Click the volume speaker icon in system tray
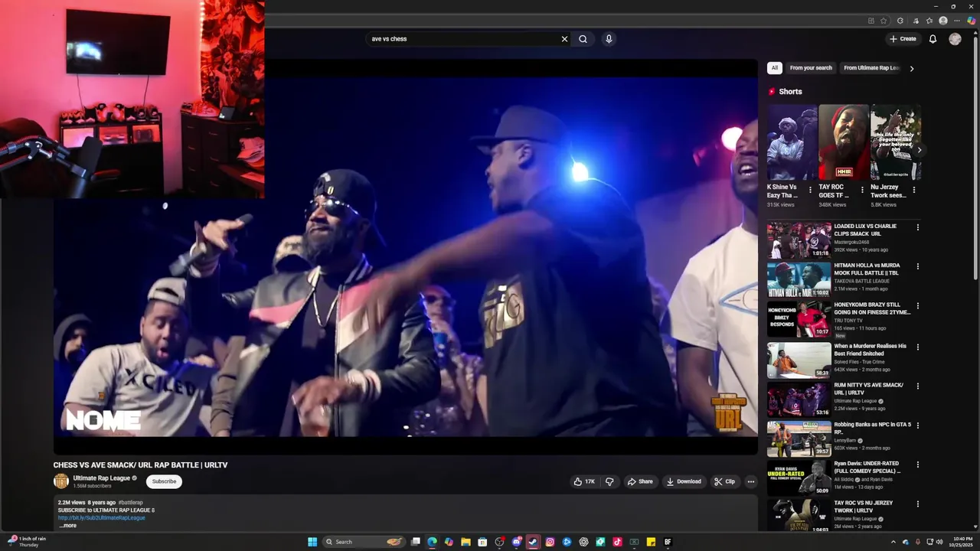Screen dimensions: 980x551 [941, 542]
